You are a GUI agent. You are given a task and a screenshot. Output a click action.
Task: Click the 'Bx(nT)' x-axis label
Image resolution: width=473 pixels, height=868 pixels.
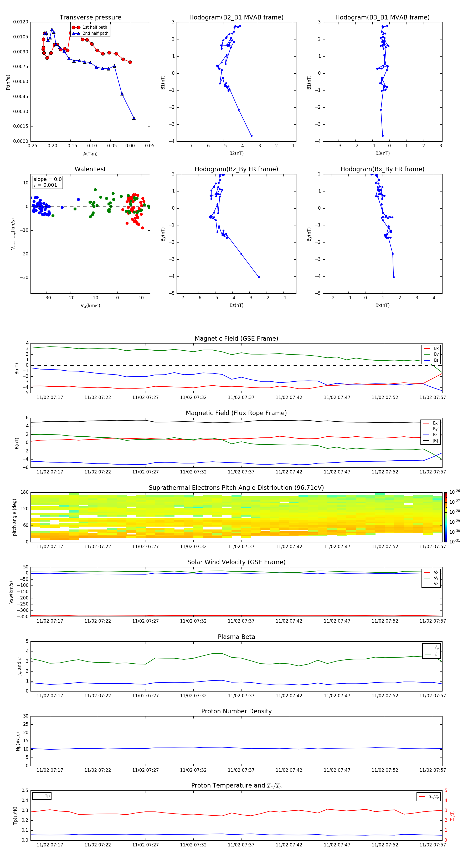click(382, 305)
